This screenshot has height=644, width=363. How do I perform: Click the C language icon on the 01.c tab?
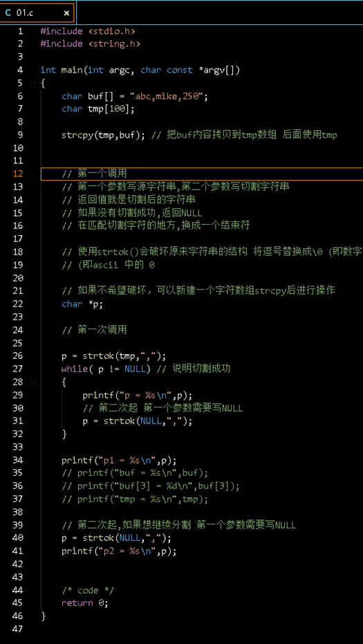pos(8,13)
